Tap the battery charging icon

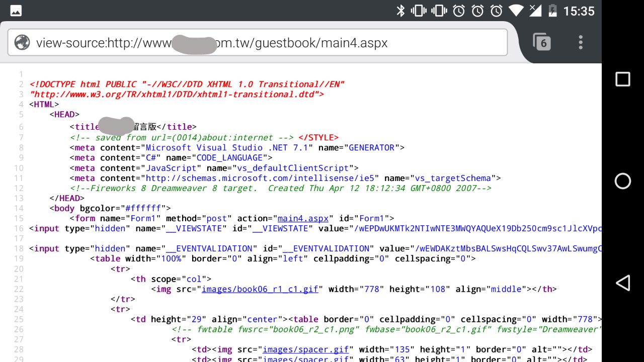(x=552, y=11)
